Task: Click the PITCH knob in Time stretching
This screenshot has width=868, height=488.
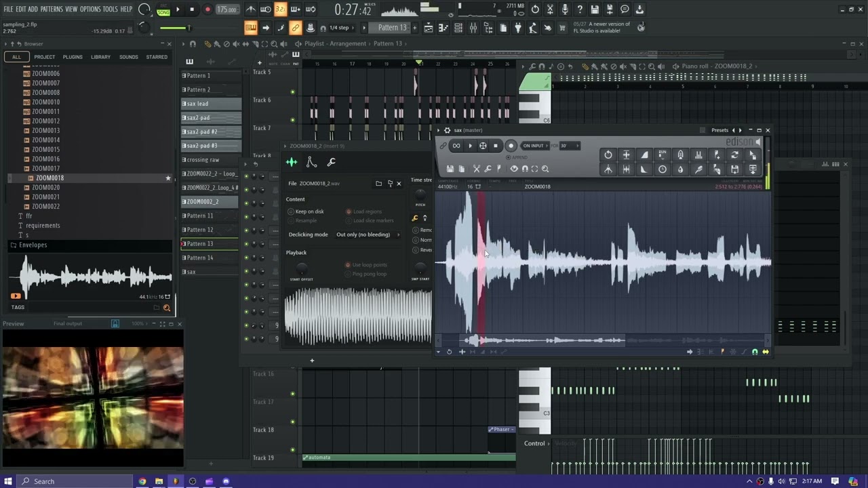Action: (420, 195)
